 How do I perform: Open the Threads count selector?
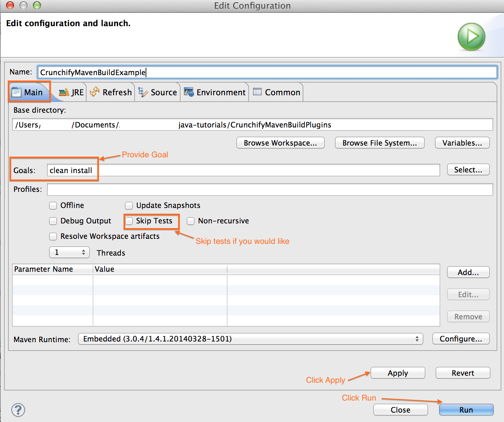pyautogui.click(x=69, y=252)
